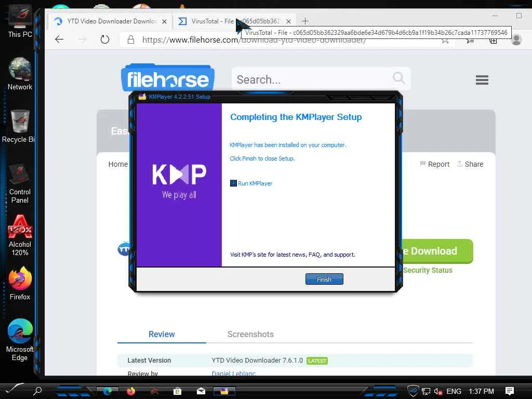Click the muted volume tray icon
Screen dimensions: 532x399
click(438, 392)
